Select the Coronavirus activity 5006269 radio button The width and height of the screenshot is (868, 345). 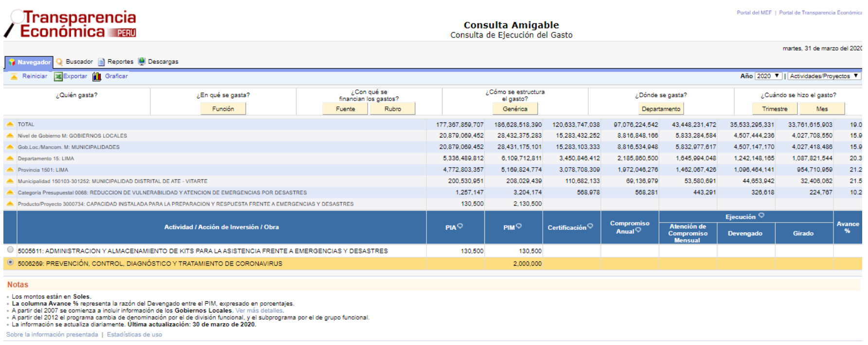point(10,262)
